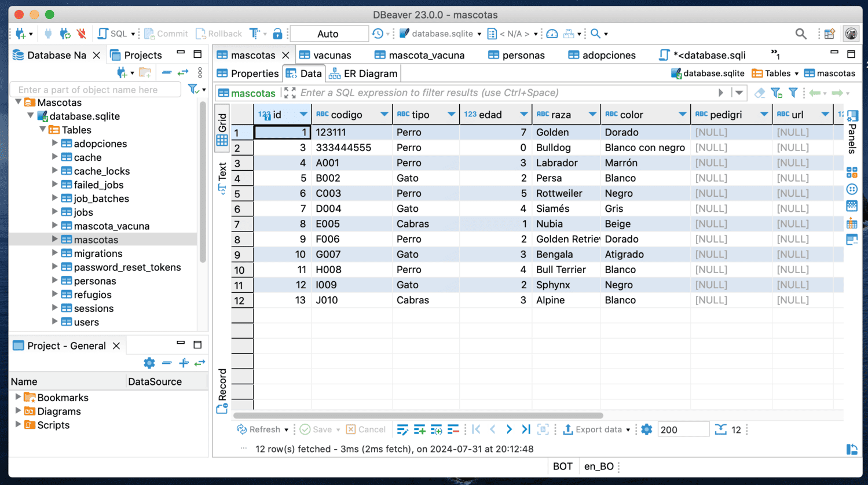The image size is (868, 485).
Task: Expand the adopciones table node
Action: click(x=55, y=144)
